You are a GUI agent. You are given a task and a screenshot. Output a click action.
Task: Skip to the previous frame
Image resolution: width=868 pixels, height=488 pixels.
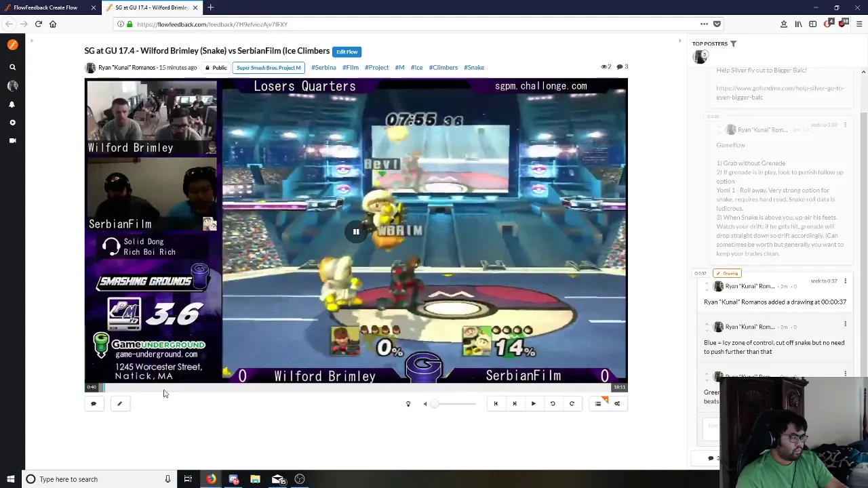496,404
